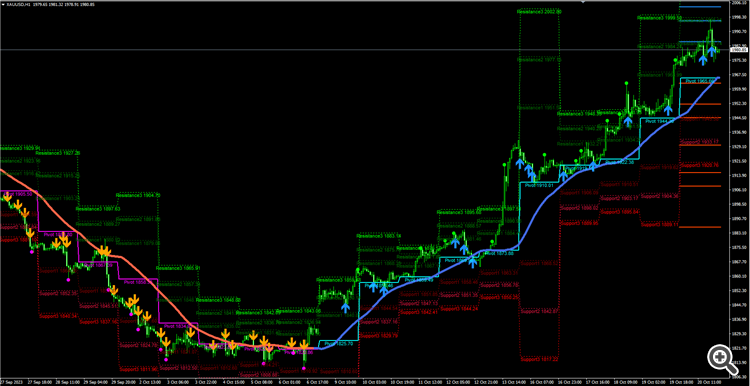Select the 'Resistance3 1927.35' level label
The height and width of the screenshot is (386, 750).
tap(58, 154)
